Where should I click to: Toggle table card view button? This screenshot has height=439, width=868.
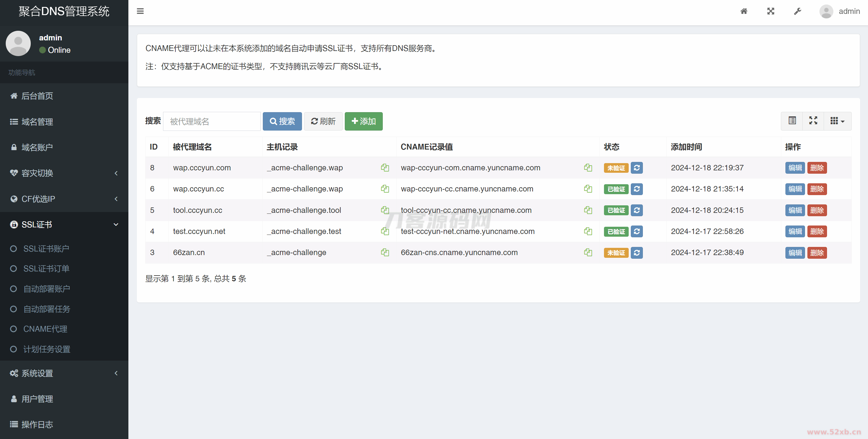pyautogui.click(x=792, y=121)
